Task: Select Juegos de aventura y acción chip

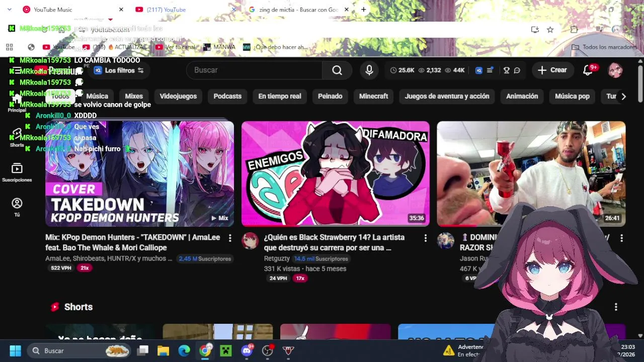Action: coord(447,96)
